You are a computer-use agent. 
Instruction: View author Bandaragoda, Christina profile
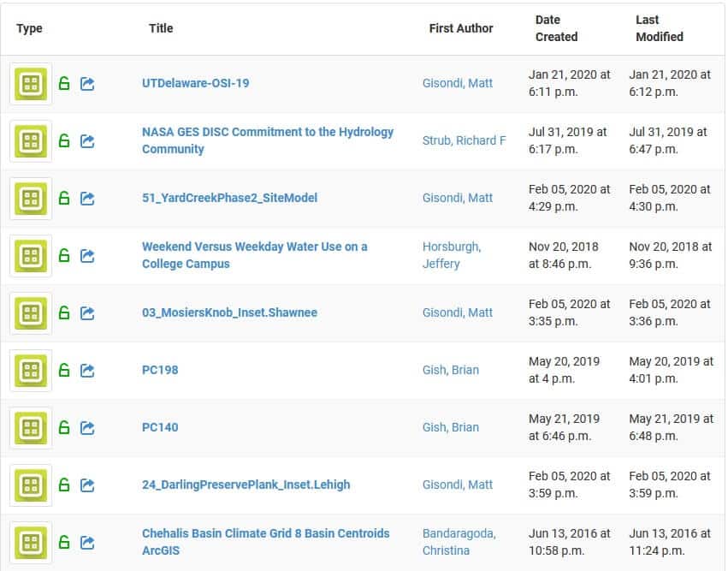(x=459, y=542)
